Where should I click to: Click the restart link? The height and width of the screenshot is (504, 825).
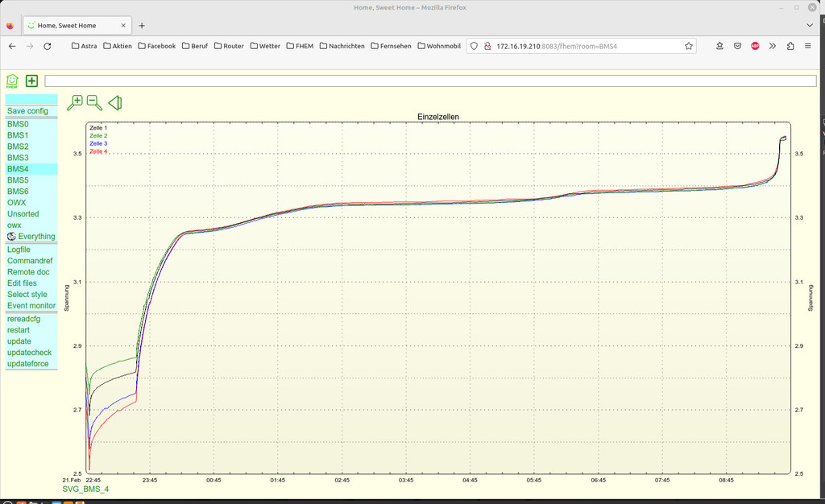[x=19, y=330]
